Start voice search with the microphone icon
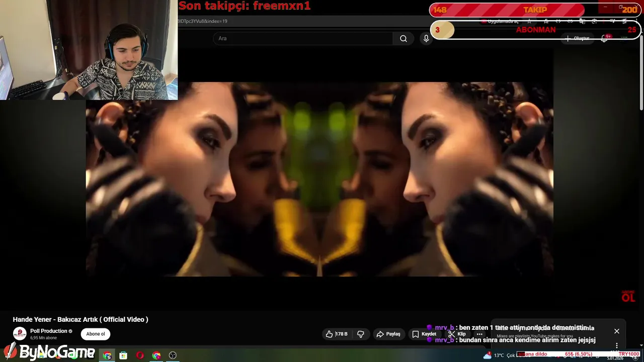The image size is (644, 362). 426,39
